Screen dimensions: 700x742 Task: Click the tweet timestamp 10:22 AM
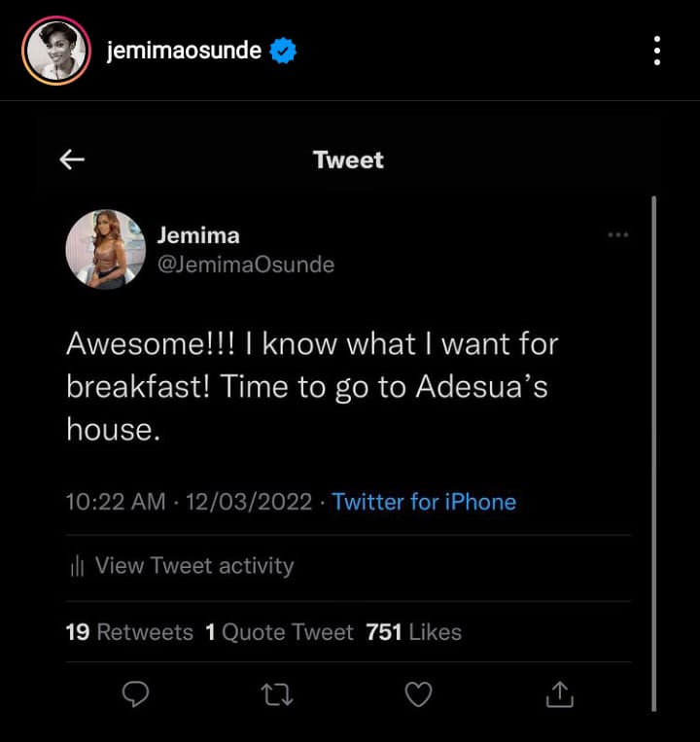[116, 502]
